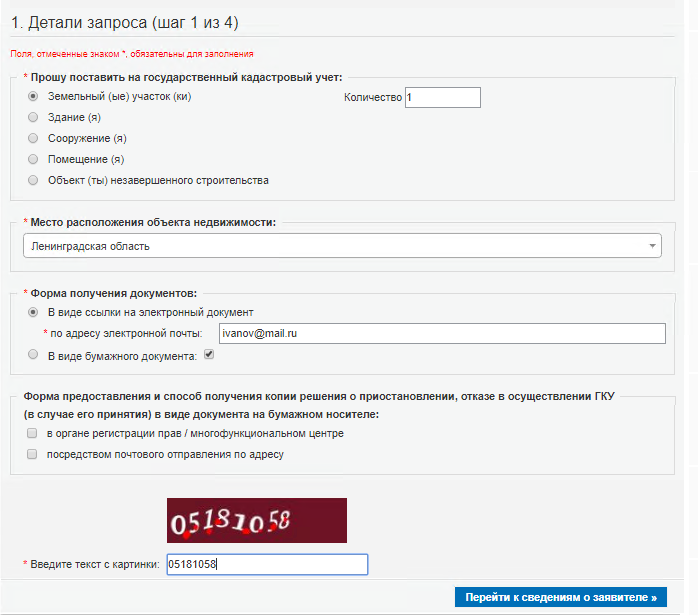This screenshot has width=698, height=615.
Task: Click the captcha text input field
Action: 267,564
